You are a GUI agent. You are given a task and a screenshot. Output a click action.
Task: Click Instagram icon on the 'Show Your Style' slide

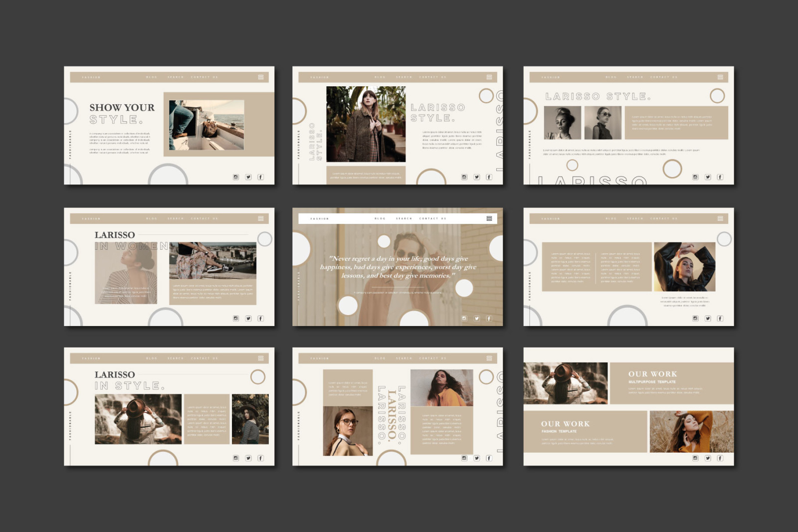tap(236, 177)
